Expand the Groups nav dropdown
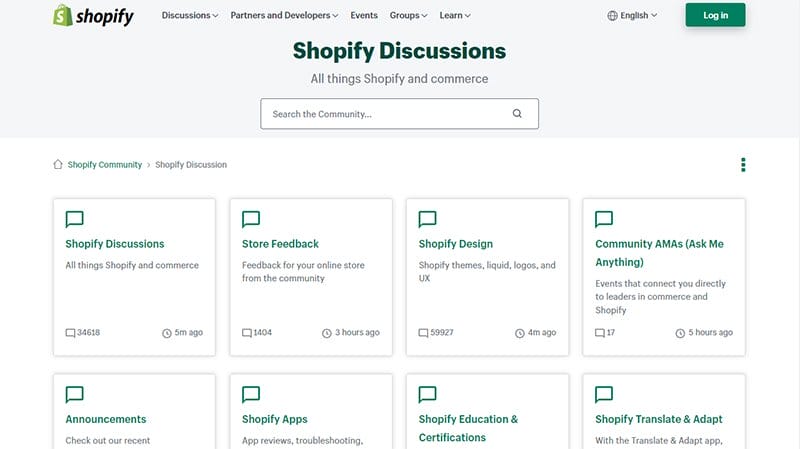Screen dimensions: 800x449 [409, 15]
